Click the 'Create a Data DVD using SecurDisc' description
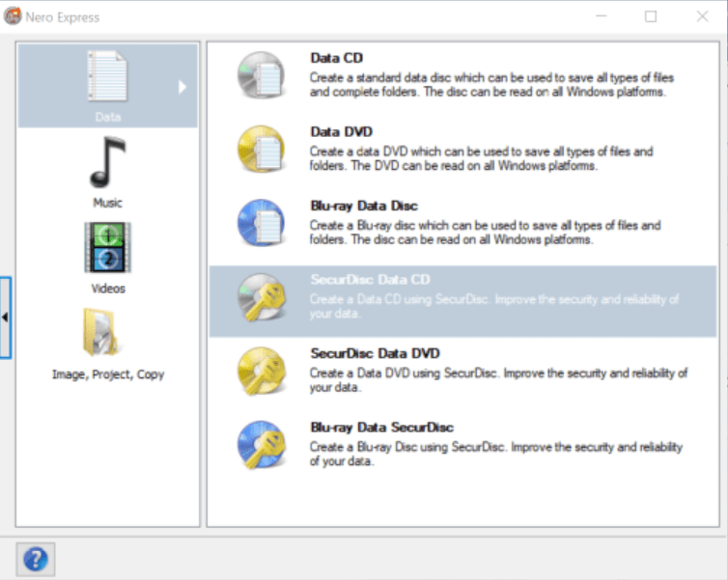 click(498, 380)
